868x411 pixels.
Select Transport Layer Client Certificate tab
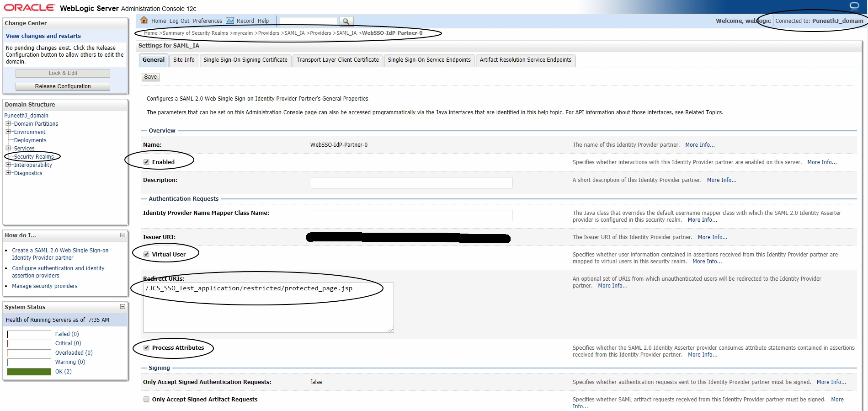click(337, 60)
